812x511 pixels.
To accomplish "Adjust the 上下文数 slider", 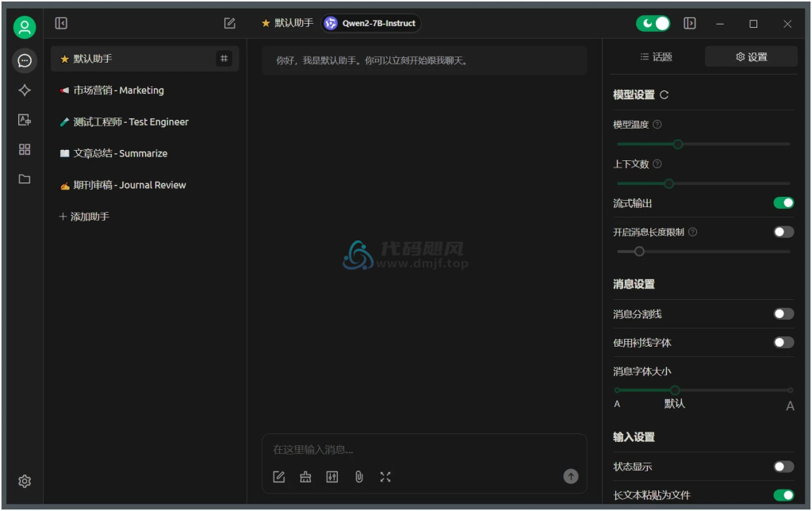I will pos(703,183).
